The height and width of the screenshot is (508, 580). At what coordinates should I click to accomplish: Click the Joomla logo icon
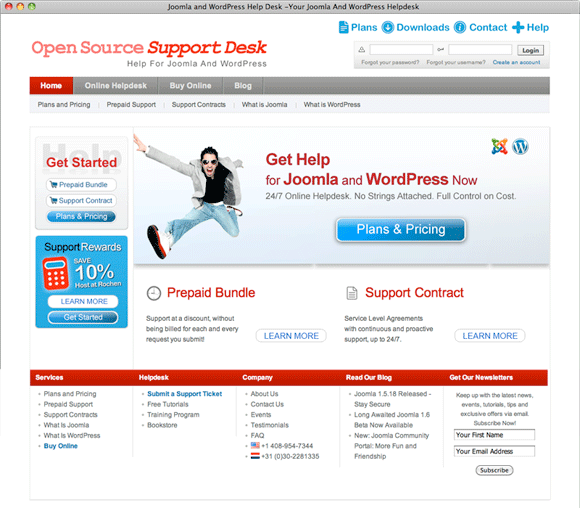(x=499, y=146)
